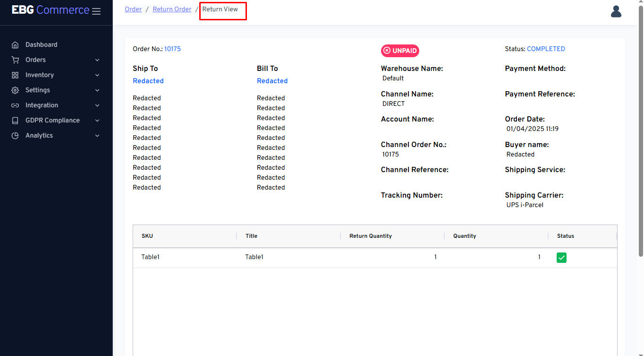Click the GDPR Compliance book icon
The image size is (644, 356).
(x=15, y=121)
